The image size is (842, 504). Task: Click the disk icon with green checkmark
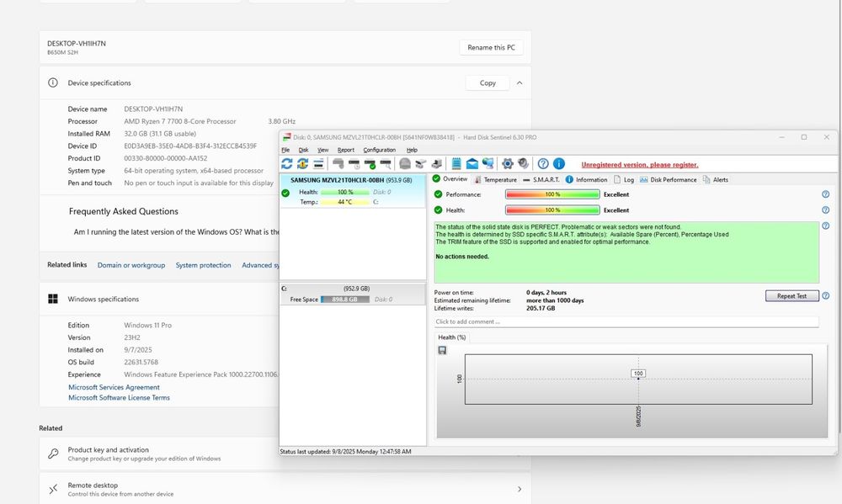(370, 164)
